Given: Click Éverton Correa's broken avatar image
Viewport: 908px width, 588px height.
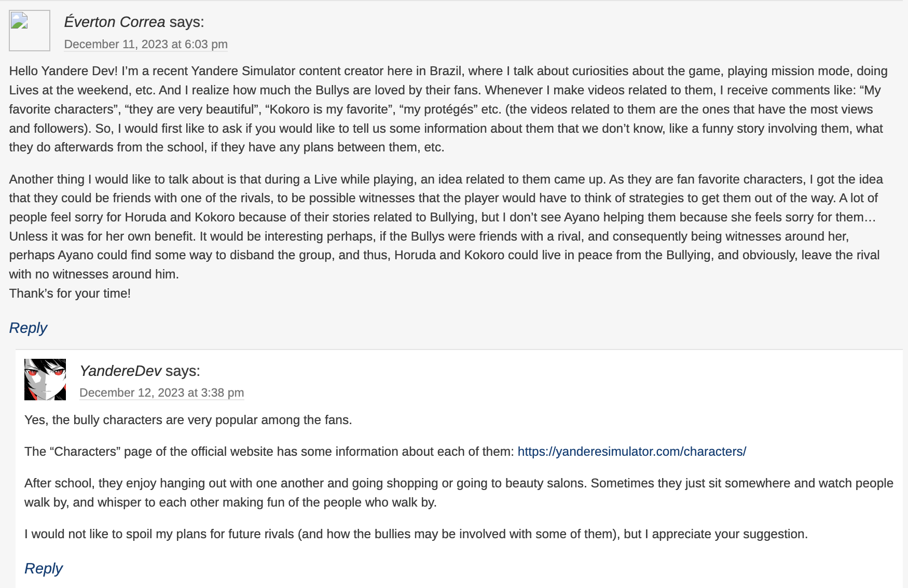Looking at the screenshot, I should 30,31.
